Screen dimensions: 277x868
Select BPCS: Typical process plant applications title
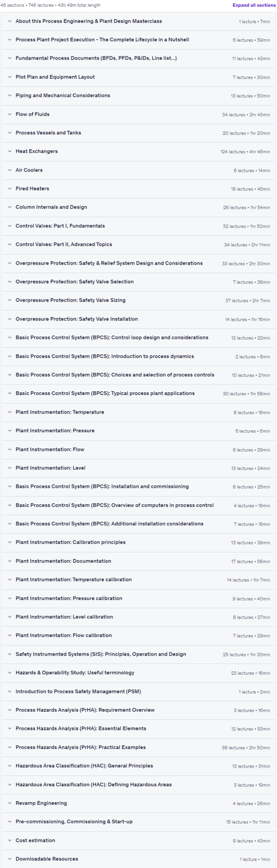105,393
